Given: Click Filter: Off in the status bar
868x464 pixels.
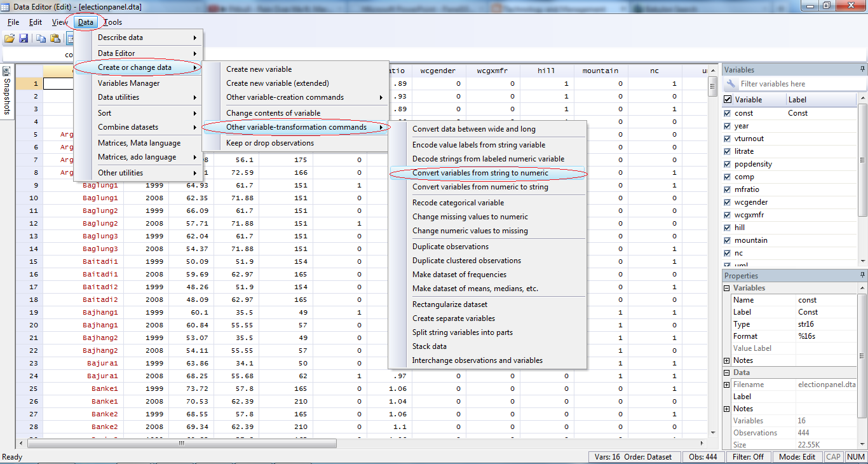Looking at the screenshot, I should [749, 456].
